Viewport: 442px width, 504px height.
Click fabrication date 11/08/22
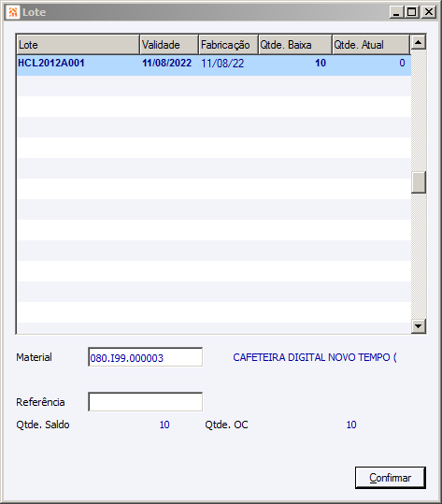[222, 64]
